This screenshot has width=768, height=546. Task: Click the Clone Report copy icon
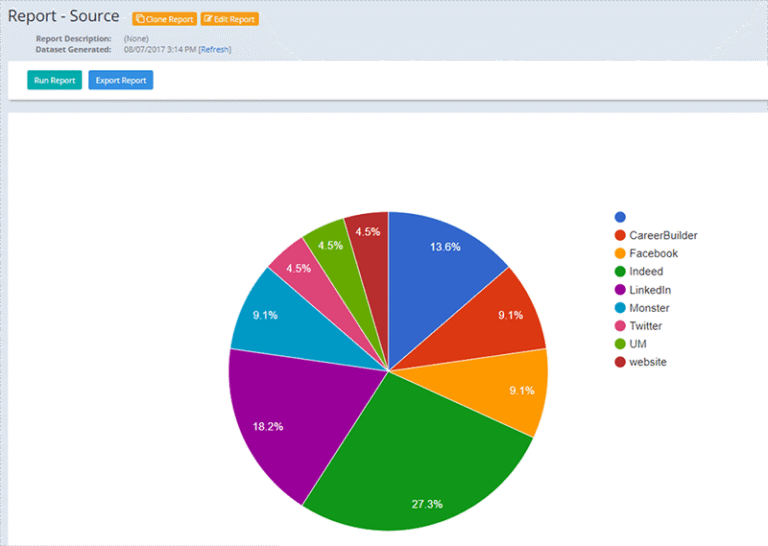pos(140,19)
